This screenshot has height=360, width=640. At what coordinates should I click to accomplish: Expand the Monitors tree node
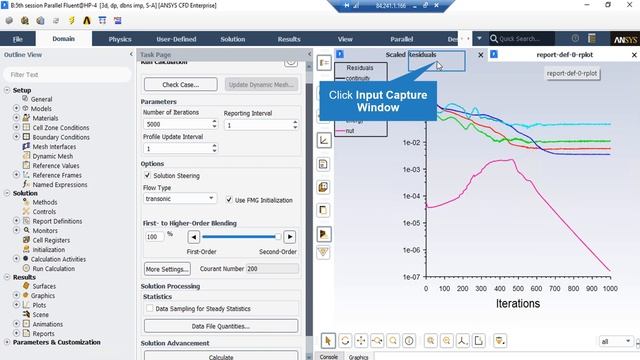(x=16, y=230)
